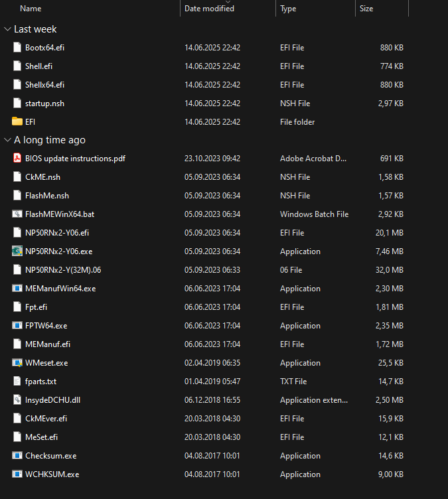
Task: Click the 32,0 MB size cell
Action: pos(390,269)
